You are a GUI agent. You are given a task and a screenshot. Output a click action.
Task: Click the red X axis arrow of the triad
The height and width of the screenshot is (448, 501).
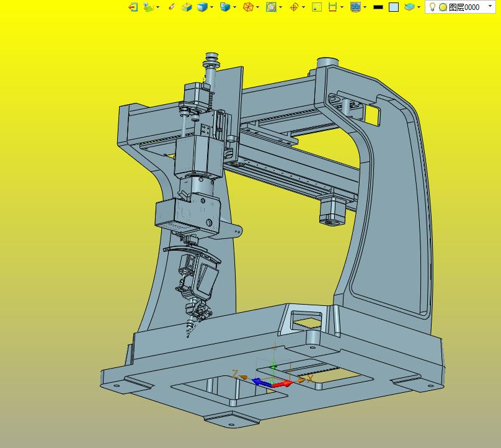tap(283, 383)
